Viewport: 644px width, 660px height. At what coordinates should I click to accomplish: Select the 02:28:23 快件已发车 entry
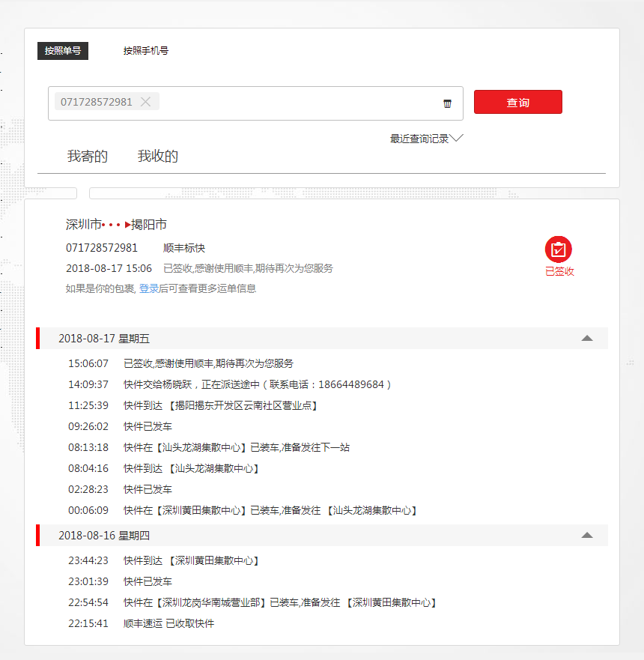tap(120, 489)
